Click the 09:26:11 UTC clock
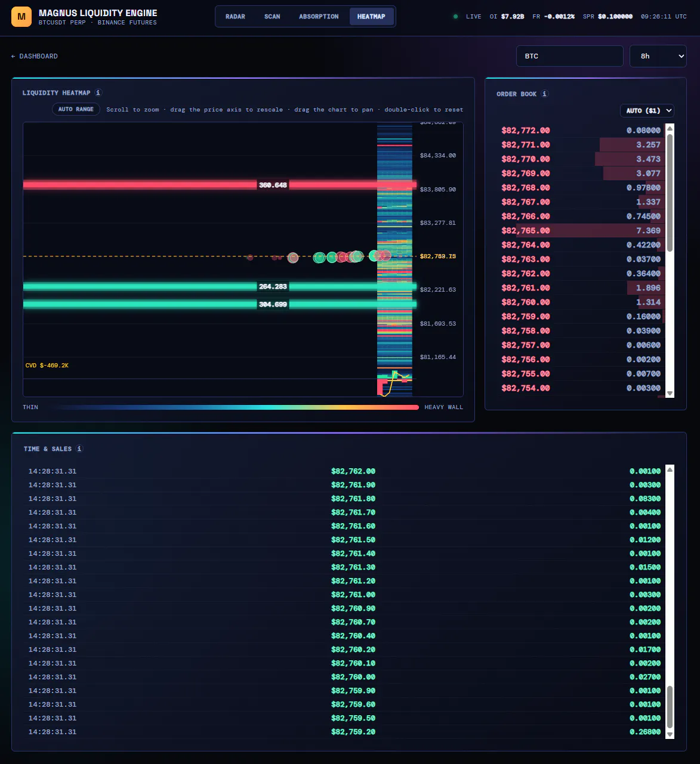Screen dimensions: 700x764 664,17
